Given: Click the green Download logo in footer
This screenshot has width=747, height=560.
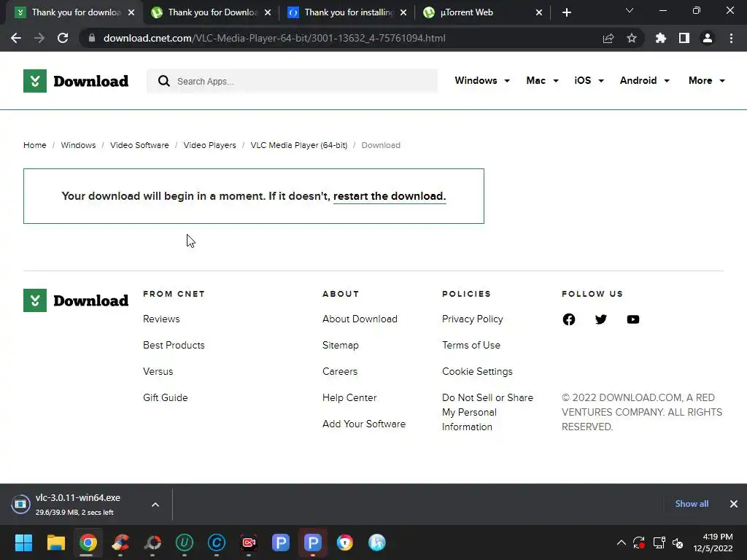Looking at the screenshot, I should 76,300.
